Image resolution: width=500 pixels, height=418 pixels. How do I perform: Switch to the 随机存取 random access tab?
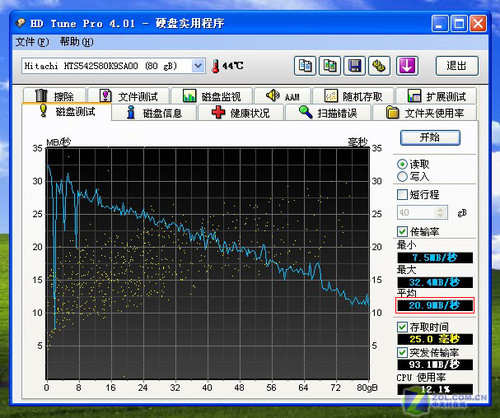click(353, 96)
